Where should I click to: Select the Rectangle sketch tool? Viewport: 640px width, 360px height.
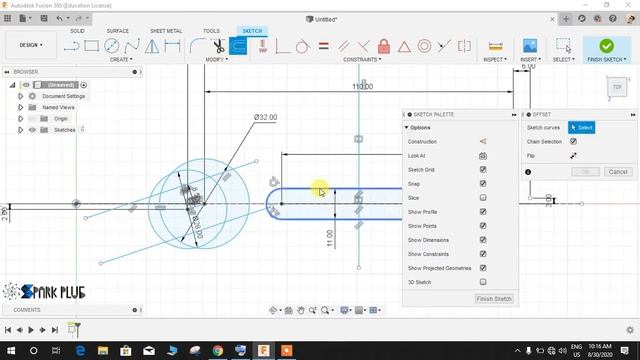91,46
